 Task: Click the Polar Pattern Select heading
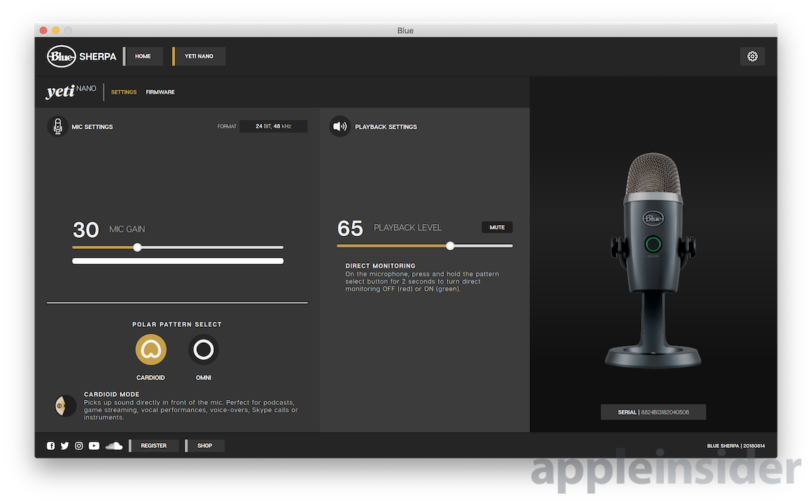[177, 325]
